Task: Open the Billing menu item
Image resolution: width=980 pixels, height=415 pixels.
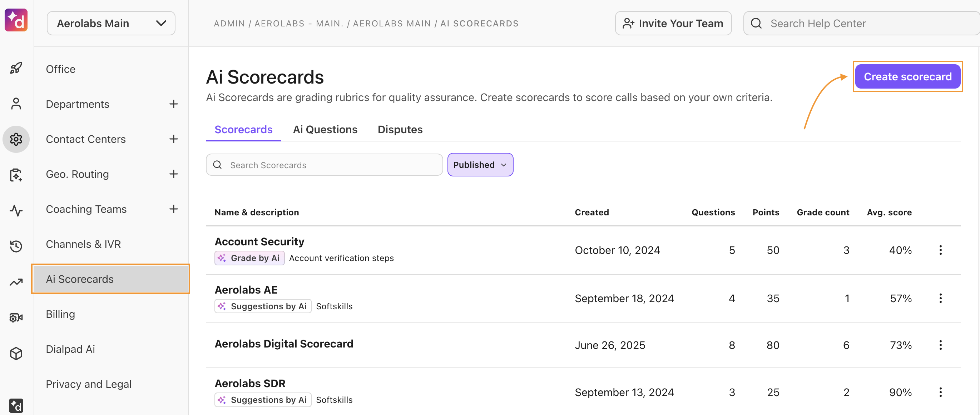Action: (60, 314)
